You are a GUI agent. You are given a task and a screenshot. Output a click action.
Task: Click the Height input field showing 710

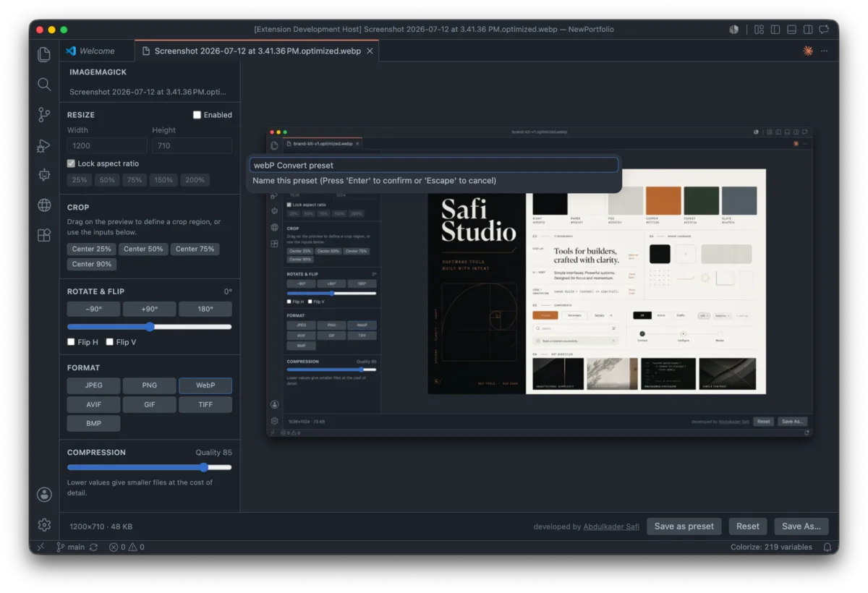coord(192,145)
